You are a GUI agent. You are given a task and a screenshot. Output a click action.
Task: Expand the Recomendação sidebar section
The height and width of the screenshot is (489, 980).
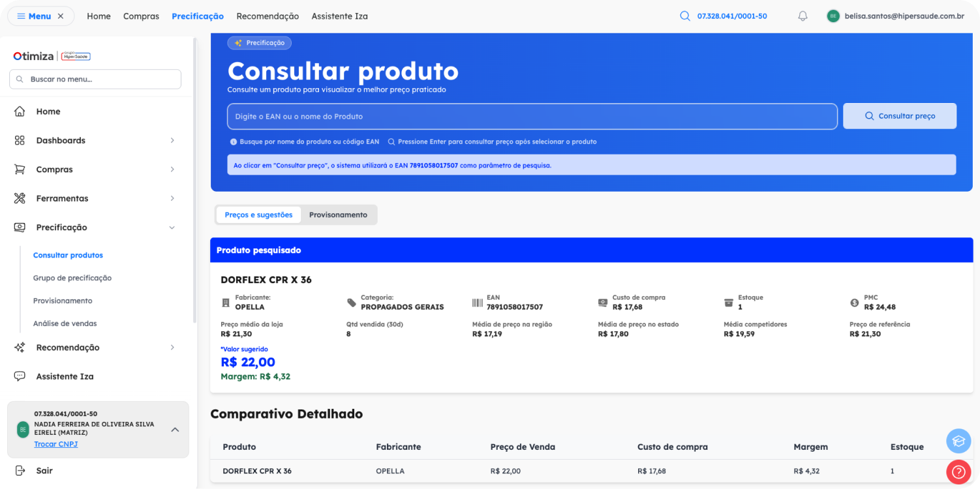click(172, 347)
